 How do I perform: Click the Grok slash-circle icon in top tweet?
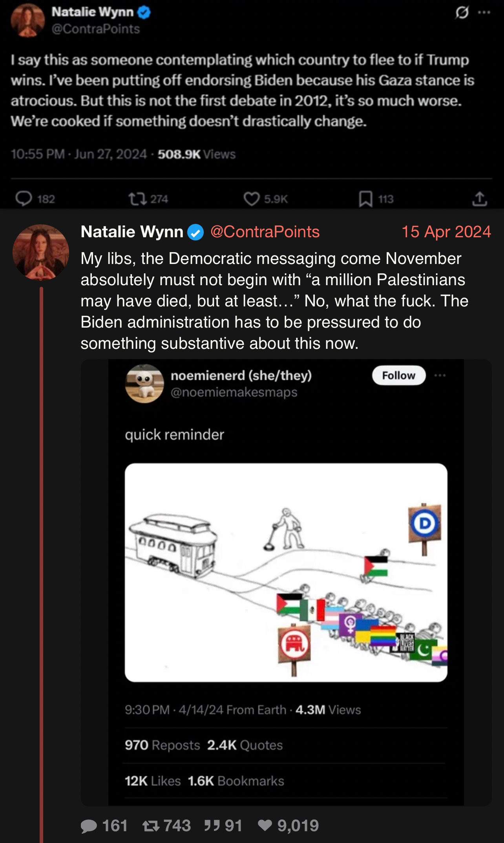[x=462, y=13]
